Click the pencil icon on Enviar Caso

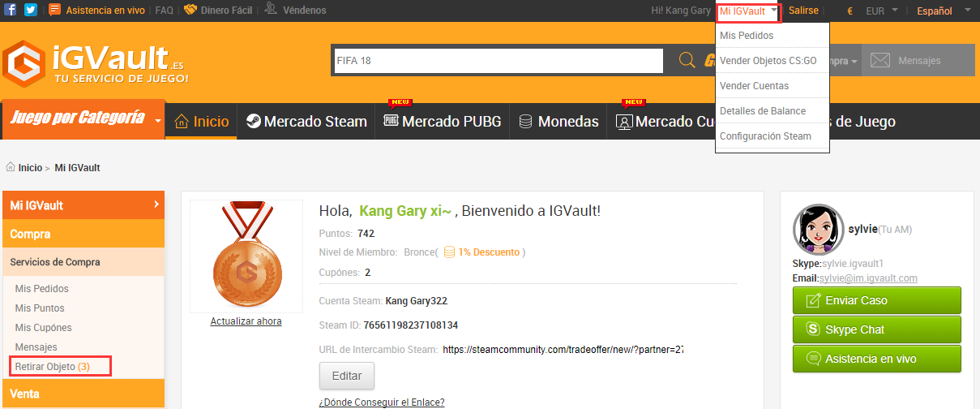tap(813, 300)
